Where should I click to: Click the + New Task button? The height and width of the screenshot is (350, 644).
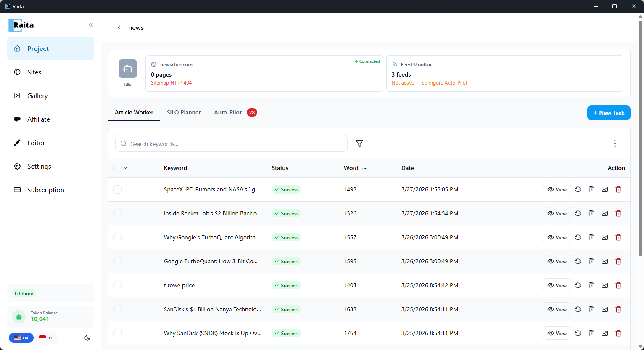click(x=609, y=113)
